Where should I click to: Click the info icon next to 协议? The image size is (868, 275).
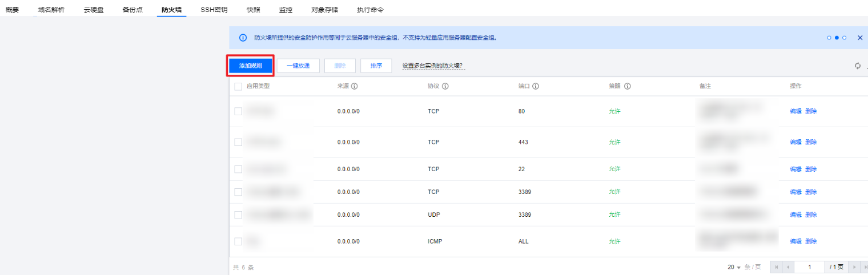[x=445, y=86]
